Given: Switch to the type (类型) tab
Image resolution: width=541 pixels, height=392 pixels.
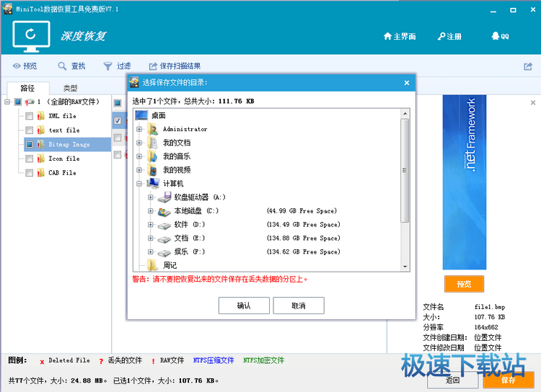Looking at the screenshot, I should (x=71, y=88).
